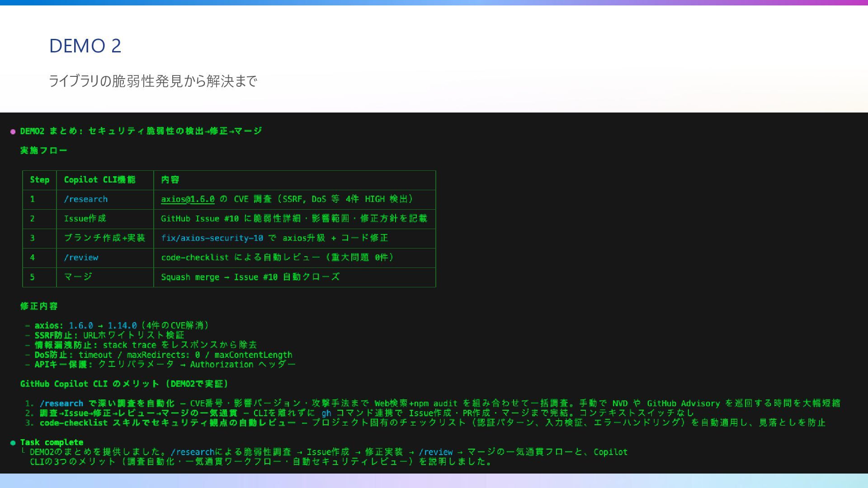
Task: Click the Squash merge step 5 text
Action: [250, 277]
